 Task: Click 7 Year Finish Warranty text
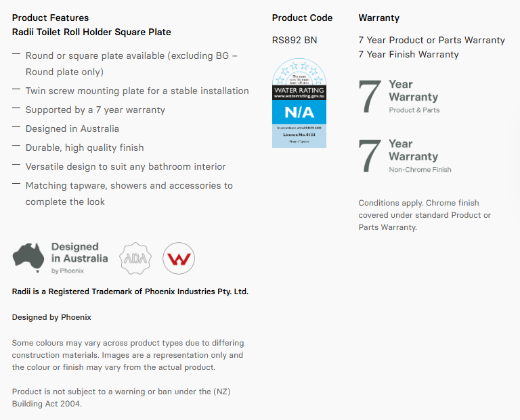tap(408, 54)
